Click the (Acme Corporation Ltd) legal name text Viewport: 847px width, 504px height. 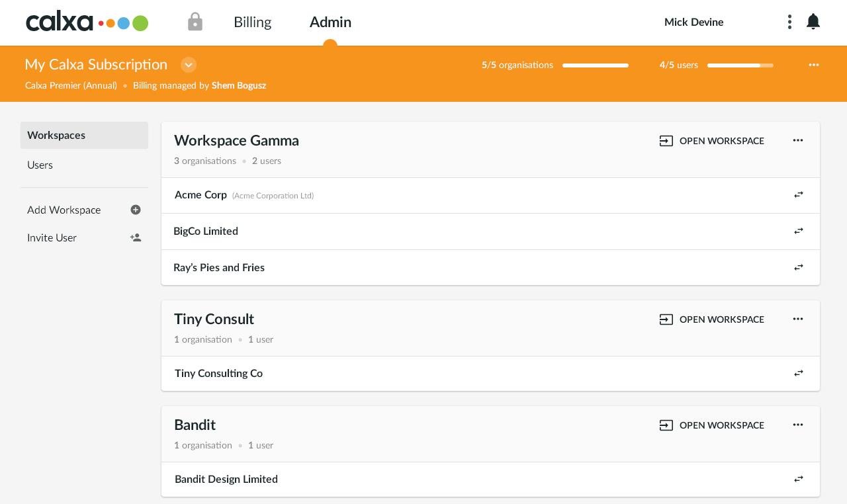pyautogui.click(x=273, y=196)
